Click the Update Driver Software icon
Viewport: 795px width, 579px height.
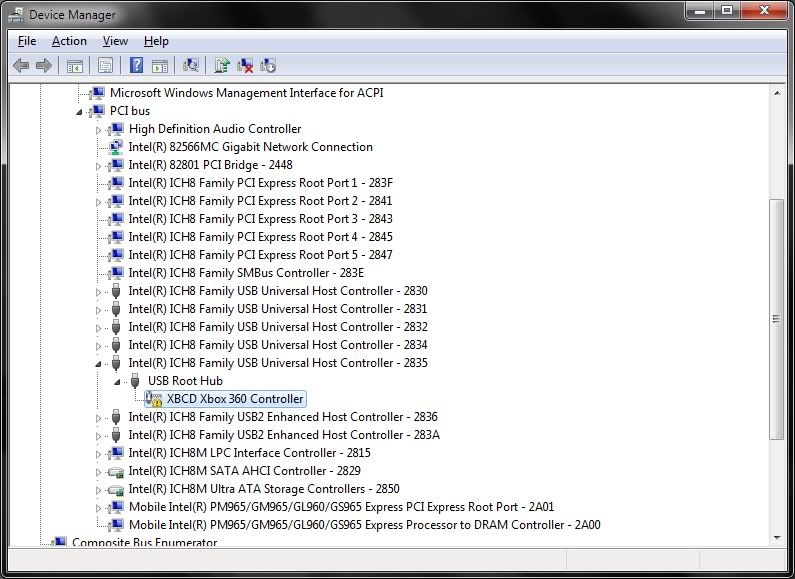click(x=222, y=66)
